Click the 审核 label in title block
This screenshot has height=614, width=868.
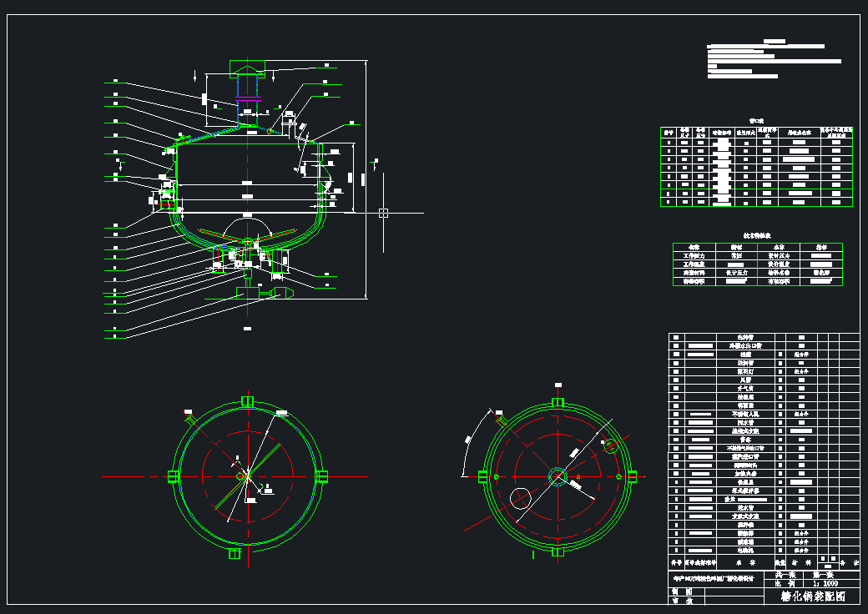[x=683, y=600]
